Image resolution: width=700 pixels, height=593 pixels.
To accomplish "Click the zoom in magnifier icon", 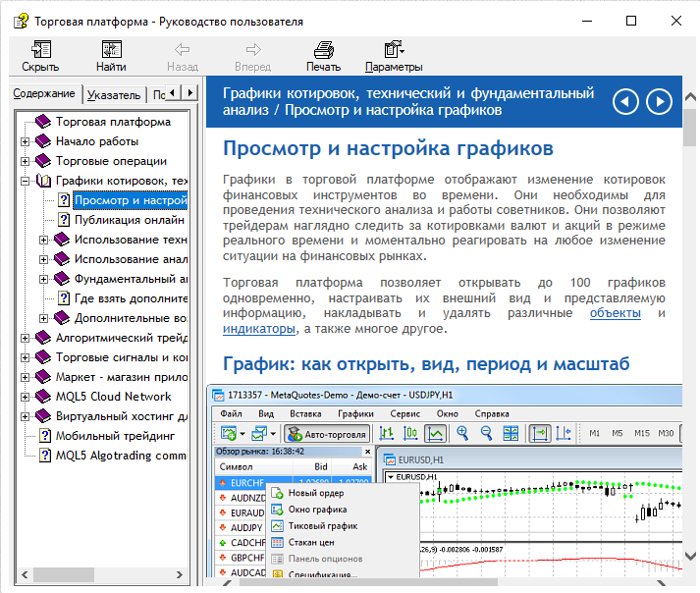I will pos(462,434).
